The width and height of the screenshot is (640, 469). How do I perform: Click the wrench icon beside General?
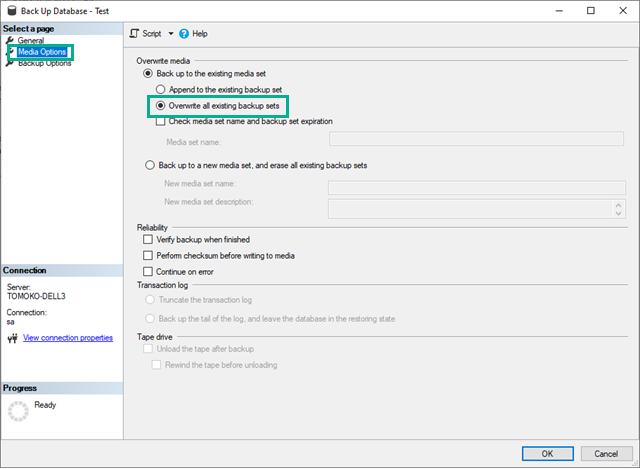(x=10, y=40)
